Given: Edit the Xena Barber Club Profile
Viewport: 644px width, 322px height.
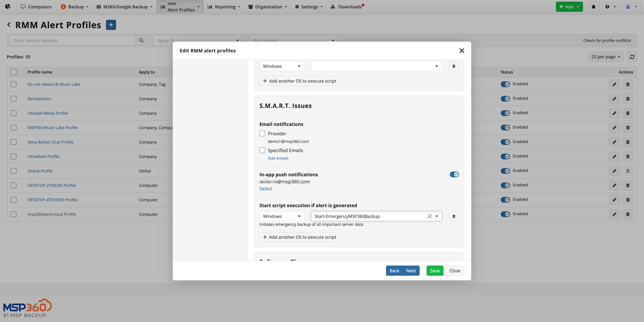Looking at the screenshot, I should (x=614, y=142).
